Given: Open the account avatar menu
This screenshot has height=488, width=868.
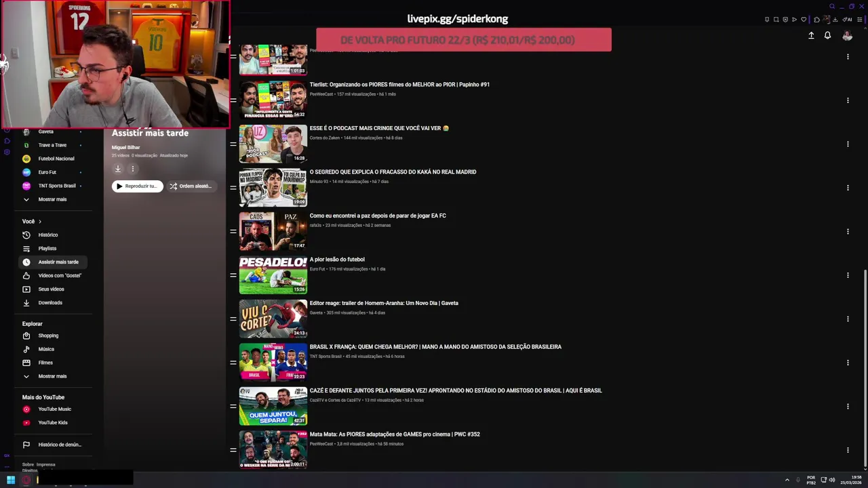Looking at the screenshot, I should point(847,35).
